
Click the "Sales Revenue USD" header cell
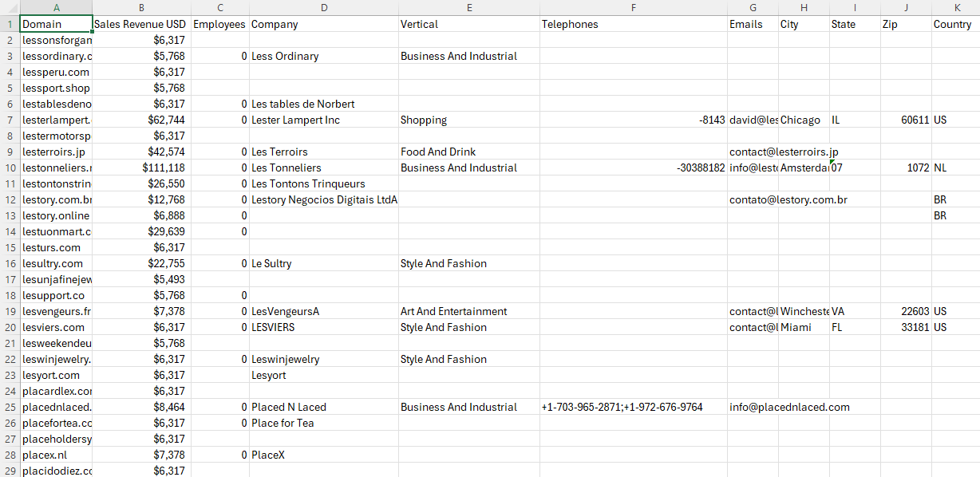[141, 24]
